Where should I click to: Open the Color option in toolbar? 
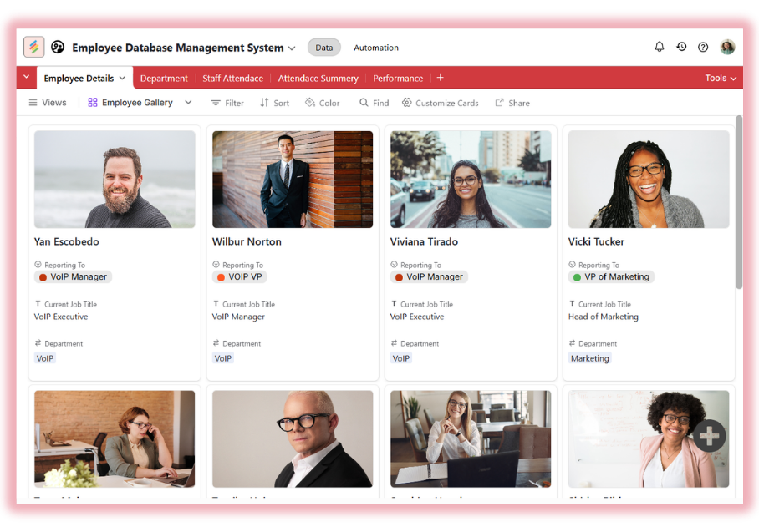[x=322, y=103]
